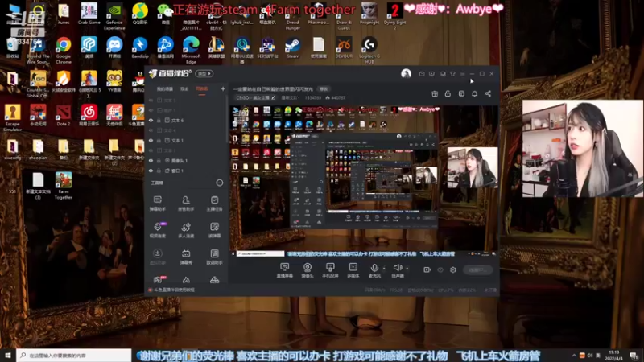Viewport: 644px width, 362px height.
Task: Open the notification bell icon in streaming app
Action: [x=474, y=93]
